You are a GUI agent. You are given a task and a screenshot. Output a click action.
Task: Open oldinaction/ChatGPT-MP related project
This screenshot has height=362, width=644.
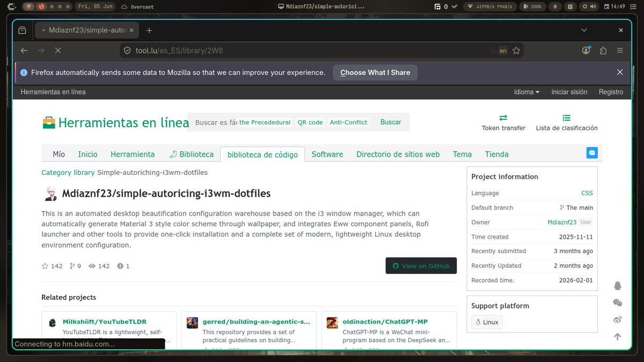[x=385, y=322]
